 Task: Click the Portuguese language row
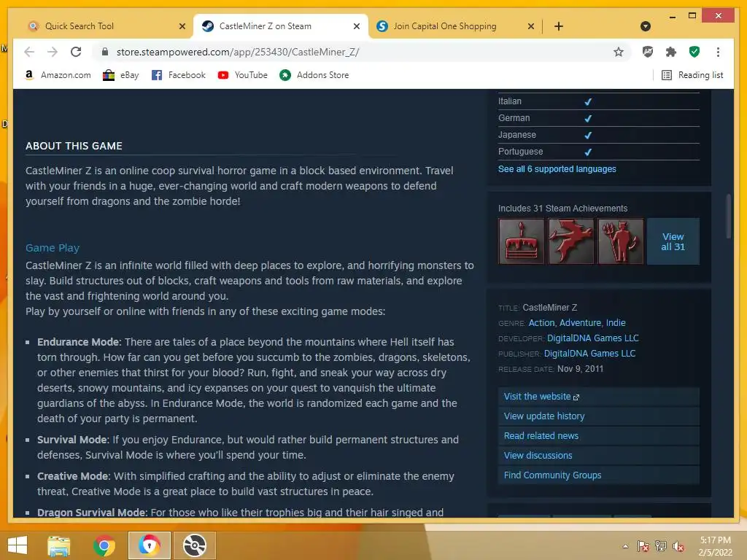[x=598, y=152]
